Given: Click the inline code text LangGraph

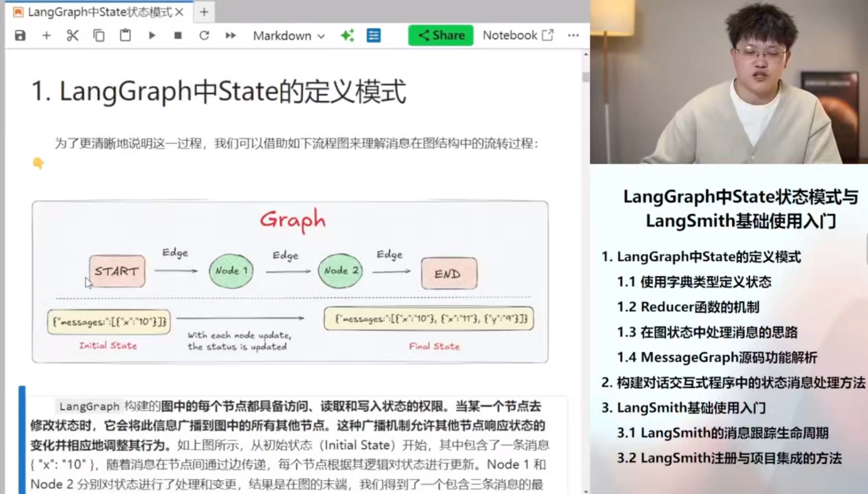Looking at the screenshot, I should [89, 406].
